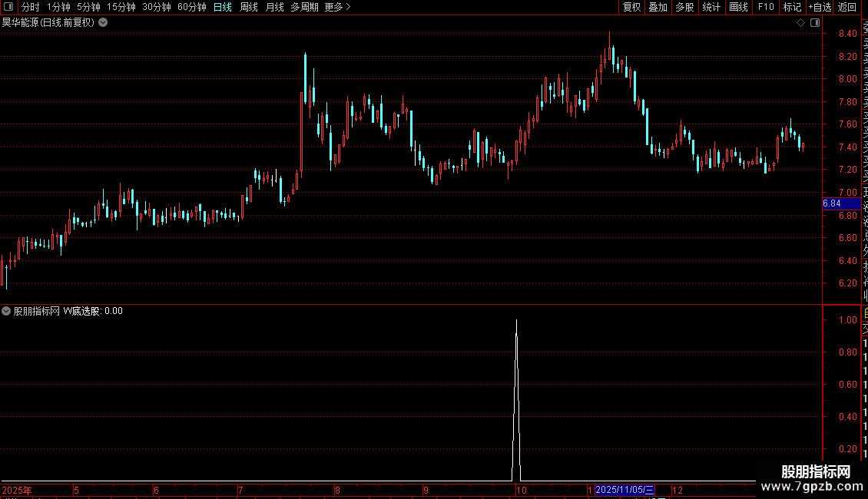Toggle the chart window layout icon

pos(815,23)
